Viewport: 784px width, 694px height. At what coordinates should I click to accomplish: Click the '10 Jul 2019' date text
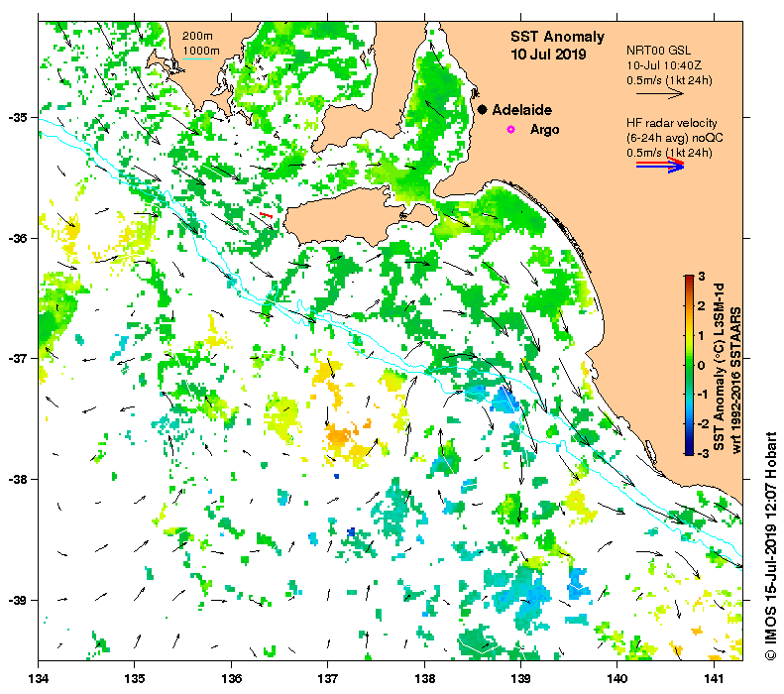548,54
